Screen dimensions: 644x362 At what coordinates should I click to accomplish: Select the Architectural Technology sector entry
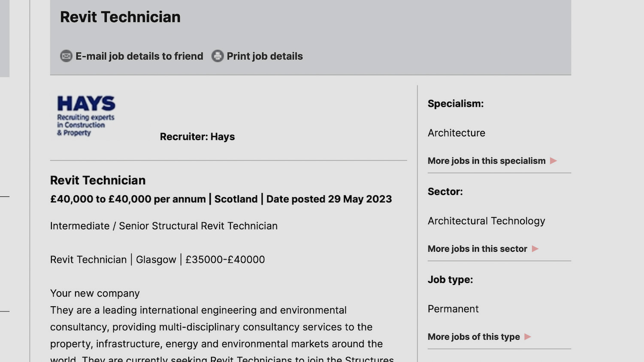tap(486, 221)
